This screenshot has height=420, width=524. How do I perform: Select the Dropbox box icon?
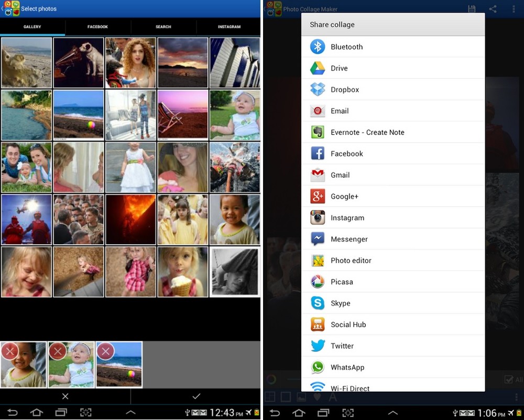318,90
